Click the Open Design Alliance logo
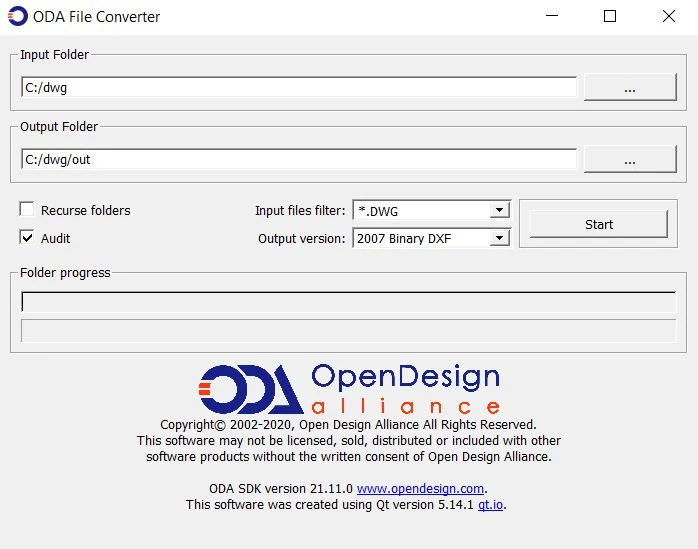698x549 pixels. point(349,389)
